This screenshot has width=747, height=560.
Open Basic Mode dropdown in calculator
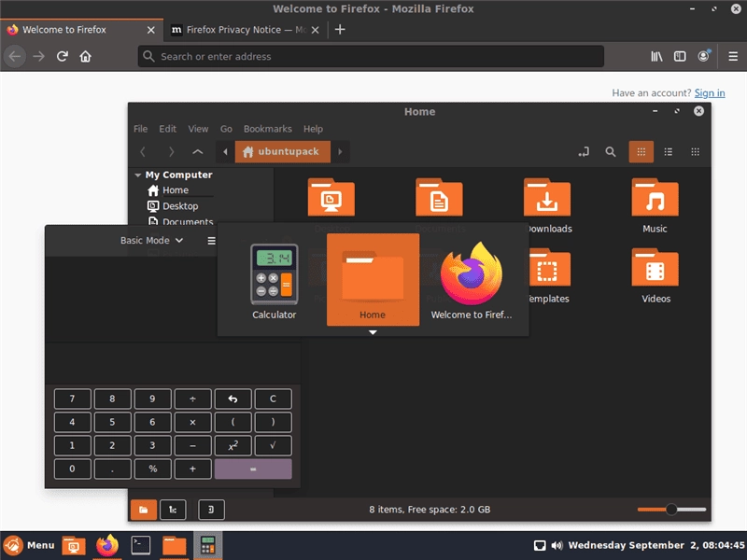[151, 241]
